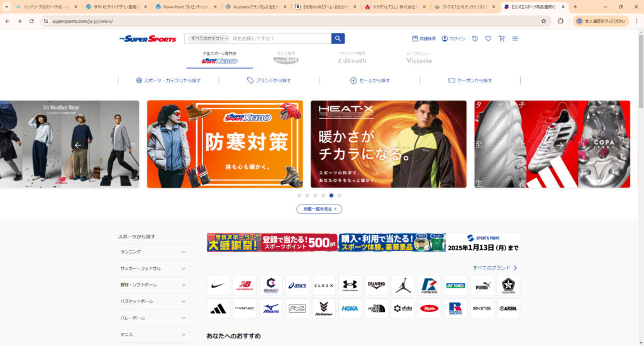Viewport: 644px width, 346px height.
Task: Click the 何をお探しですか search input field
Action: point(280,38)
